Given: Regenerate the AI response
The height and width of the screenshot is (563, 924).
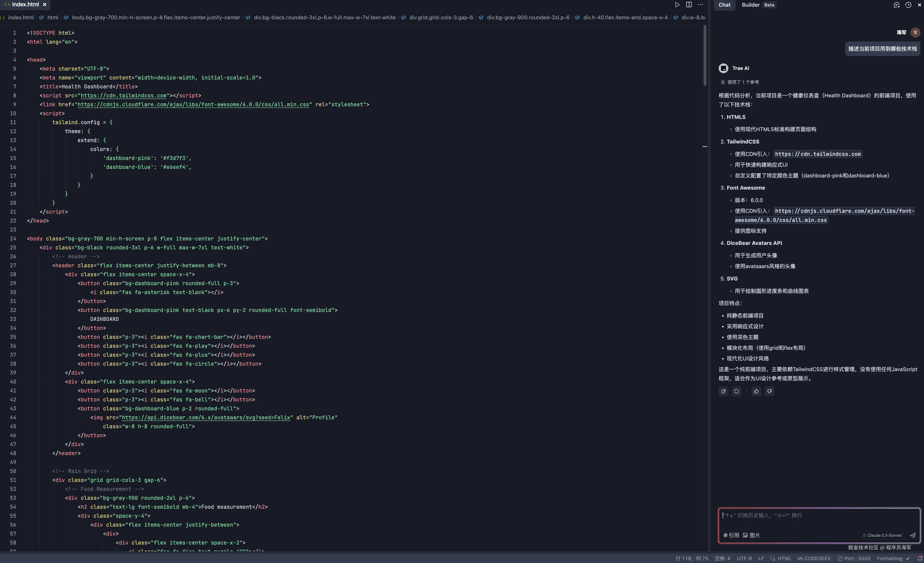Looking at the screenshot, I should click(736, 391).
